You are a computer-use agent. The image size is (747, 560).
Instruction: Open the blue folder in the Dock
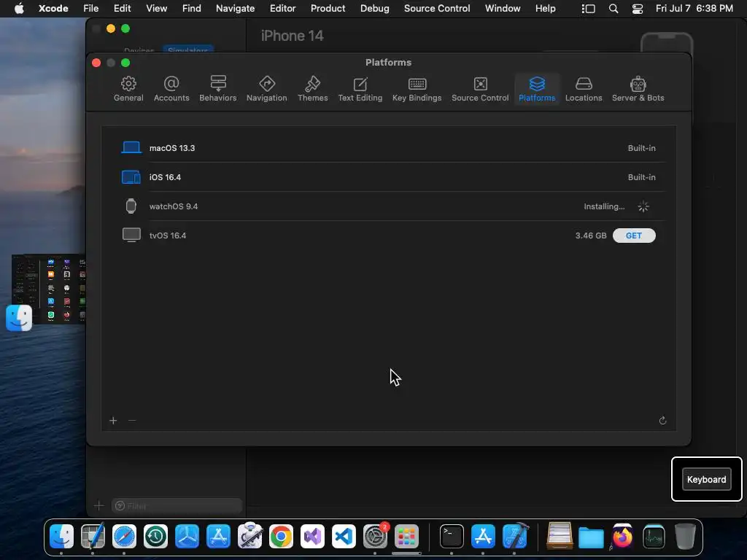(591, 537)
